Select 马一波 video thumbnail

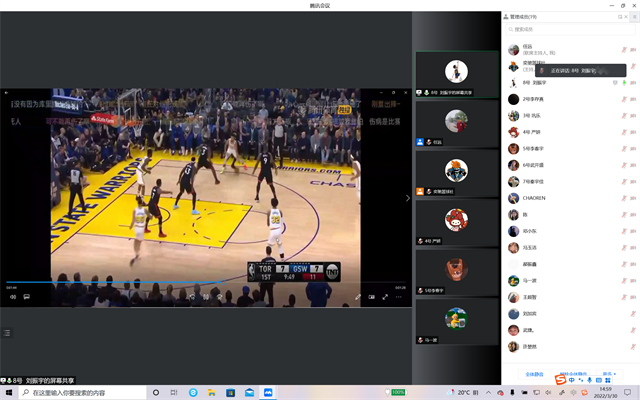coord(457,322)
